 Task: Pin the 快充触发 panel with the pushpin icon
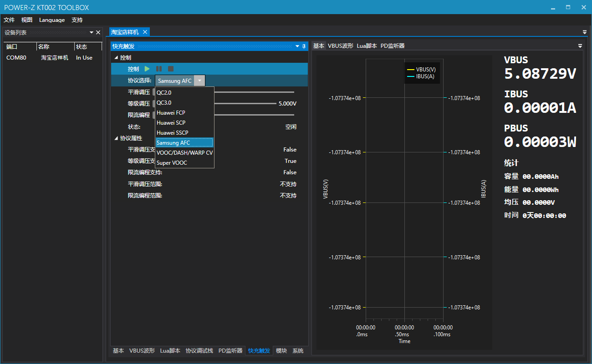[x=304, y=46]
